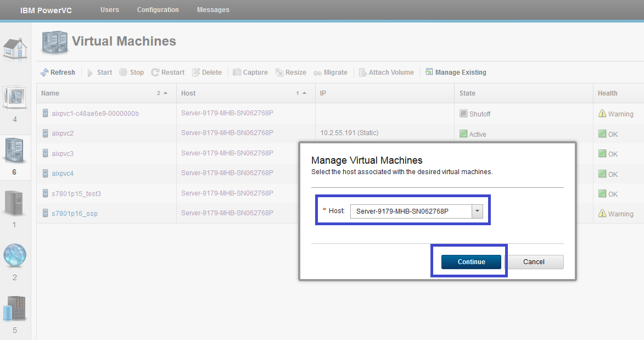Click VM icon beside aixpvc1-c48ae6e9-0000000b
The height and width of the screenshot is (340, 644).
click(x=45, y=113)
